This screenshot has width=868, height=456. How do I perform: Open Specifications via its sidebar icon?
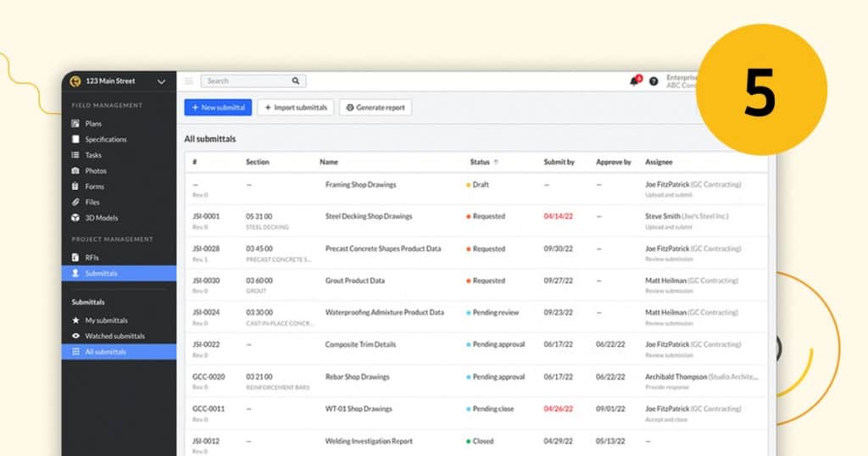tap(75, 139)
